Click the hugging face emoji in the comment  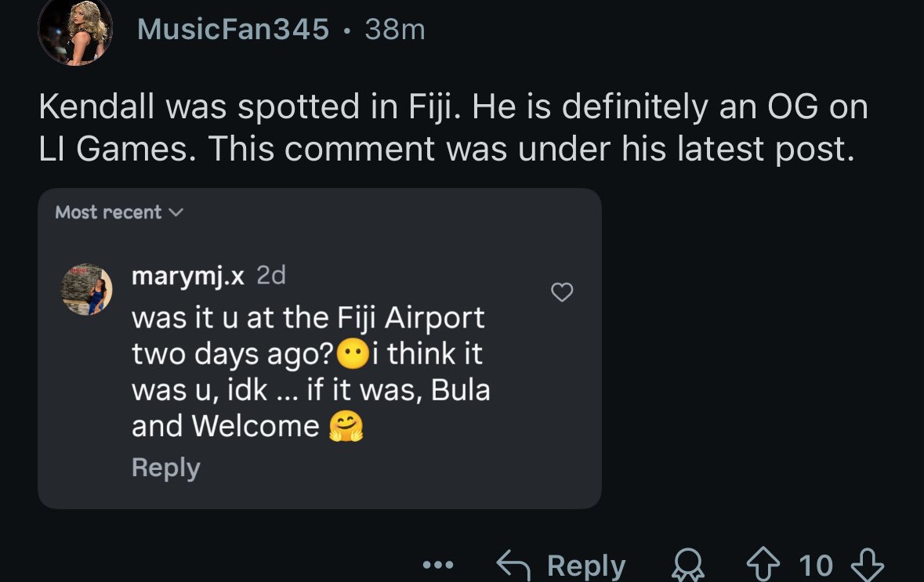click(x=346, y=426)
